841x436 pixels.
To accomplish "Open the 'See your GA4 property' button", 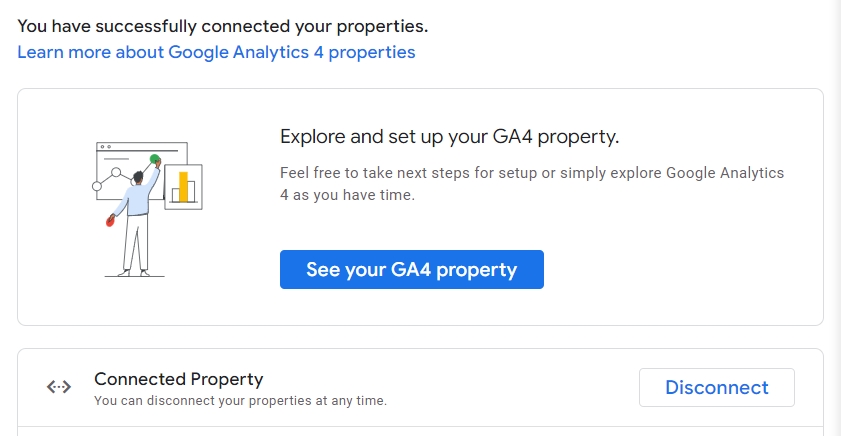I will tap(411, 270).
